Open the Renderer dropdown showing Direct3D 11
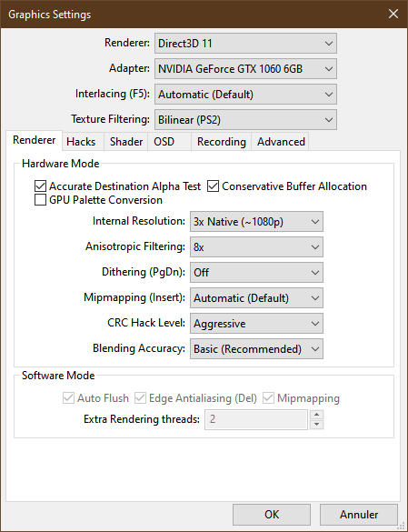 click(245, 43)
